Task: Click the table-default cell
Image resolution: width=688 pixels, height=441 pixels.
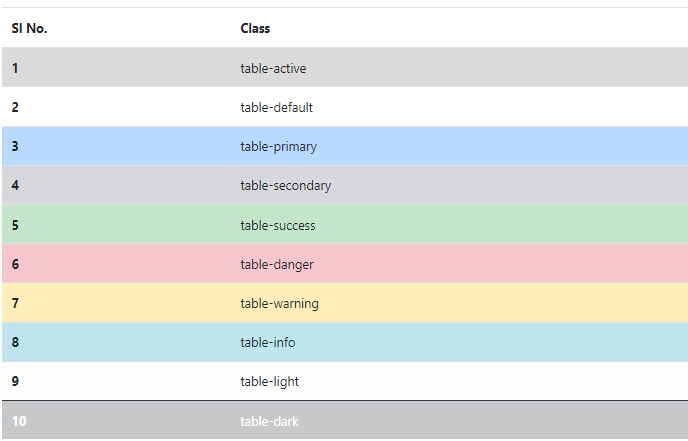Action: click(x=276, y=107)
